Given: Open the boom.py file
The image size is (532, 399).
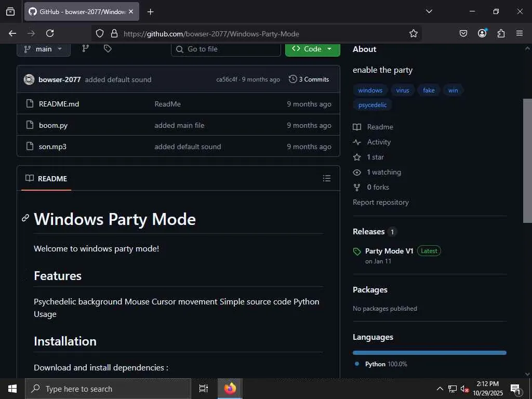Looking at the screenshot, I should click(x=54, y=125).
